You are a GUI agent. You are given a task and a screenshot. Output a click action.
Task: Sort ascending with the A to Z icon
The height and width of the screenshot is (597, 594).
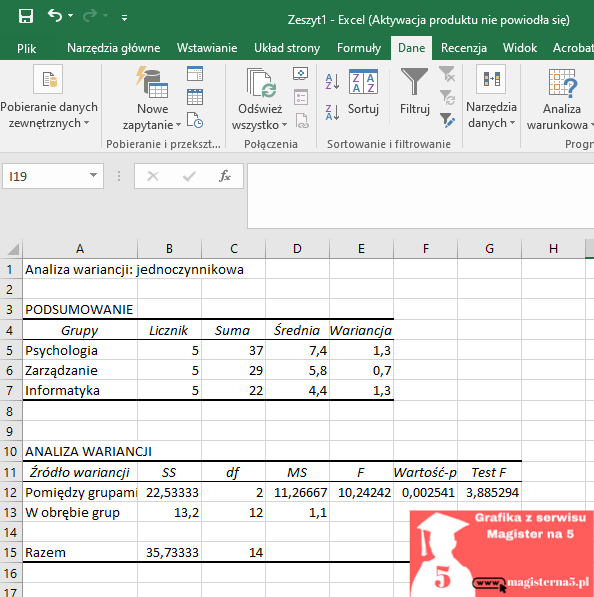pos(332,81)
